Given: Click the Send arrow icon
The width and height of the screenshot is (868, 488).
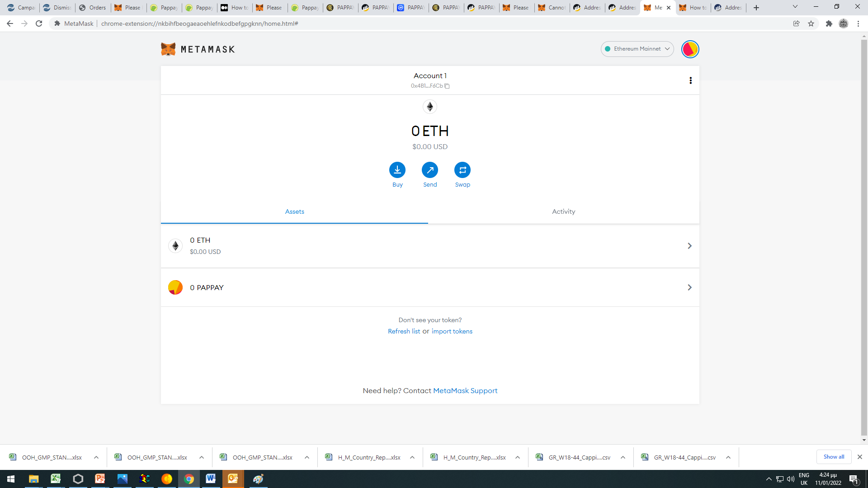Looking at the screenshot, I should pos(430,170).
